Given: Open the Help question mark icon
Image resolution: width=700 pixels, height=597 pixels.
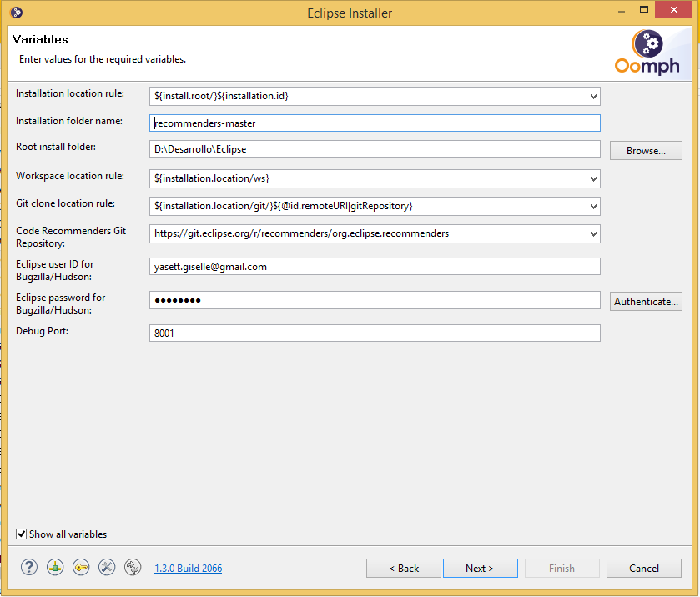Looking at the screenshot, I should pos(29,567).
